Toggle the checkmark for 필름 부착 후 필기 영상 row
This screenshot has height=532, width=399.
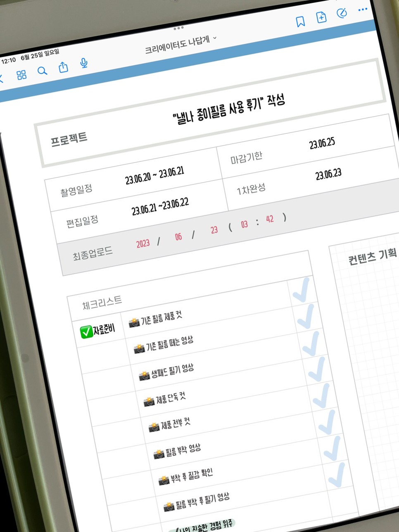click(x=337, y=475)
